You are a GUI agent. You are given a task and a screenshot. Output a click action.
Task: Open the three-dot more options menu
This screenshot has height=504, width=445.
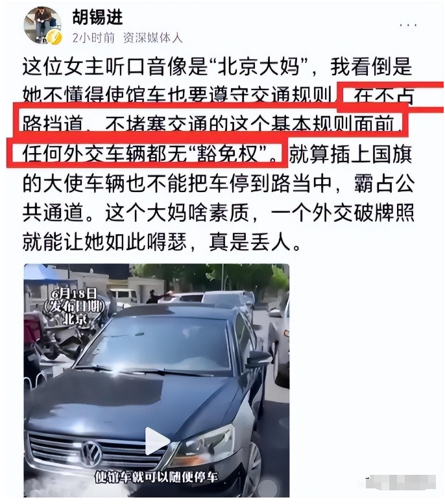click(x=408, y=25)
